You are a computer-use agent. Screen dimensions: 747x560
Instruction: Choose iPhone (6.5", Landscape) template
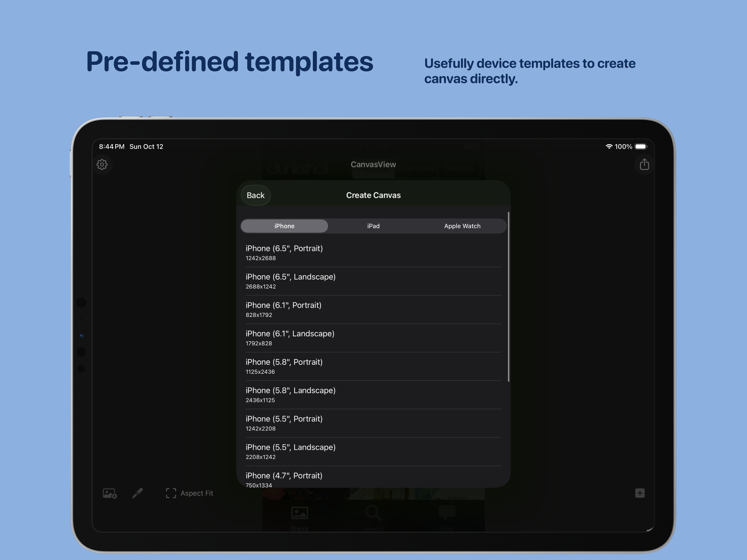click(x=373, y=281)
